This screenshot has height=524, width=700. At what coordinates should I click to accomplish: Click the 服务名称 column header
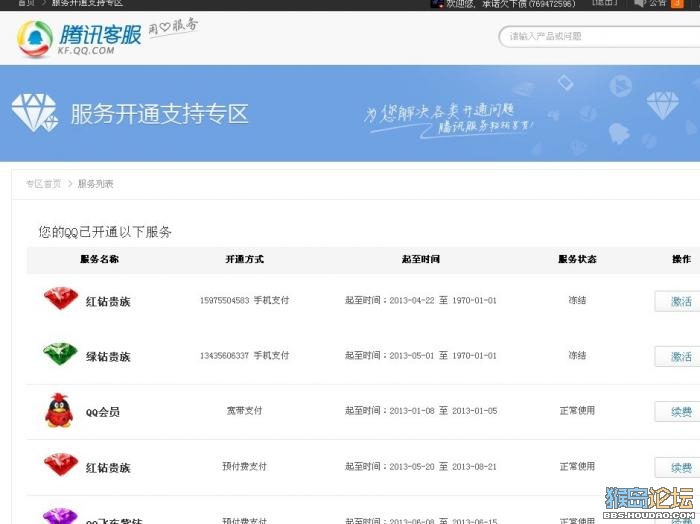click(100, 259)
